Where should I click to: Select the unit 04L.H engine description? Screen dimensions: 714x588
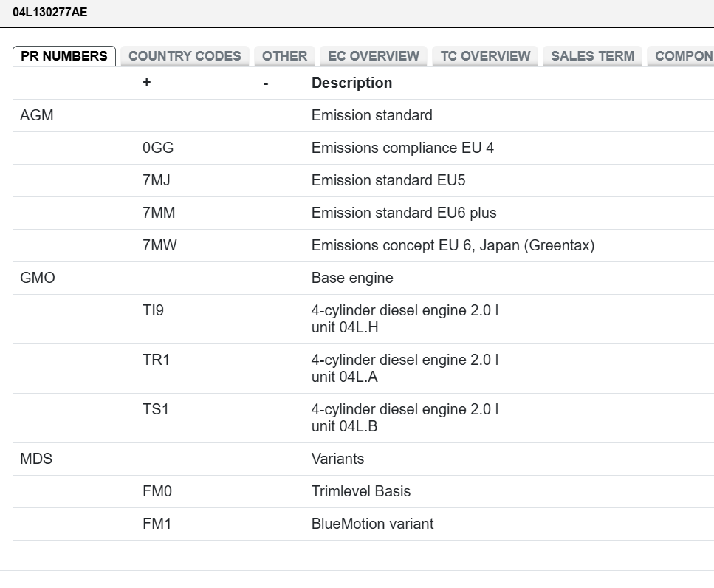(405, 319)
